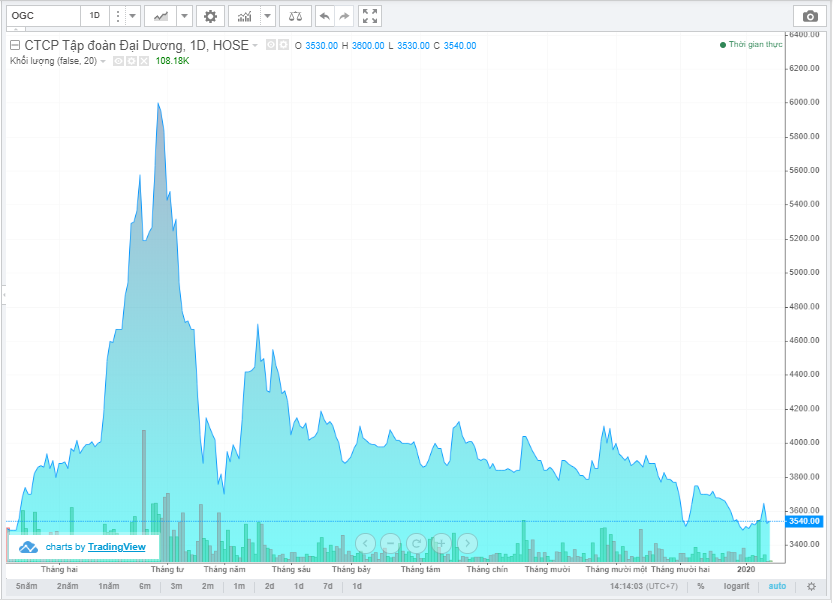Click the close value 3540.00
The height and width of the screenshot is (603, 833).
coord(460,46)
